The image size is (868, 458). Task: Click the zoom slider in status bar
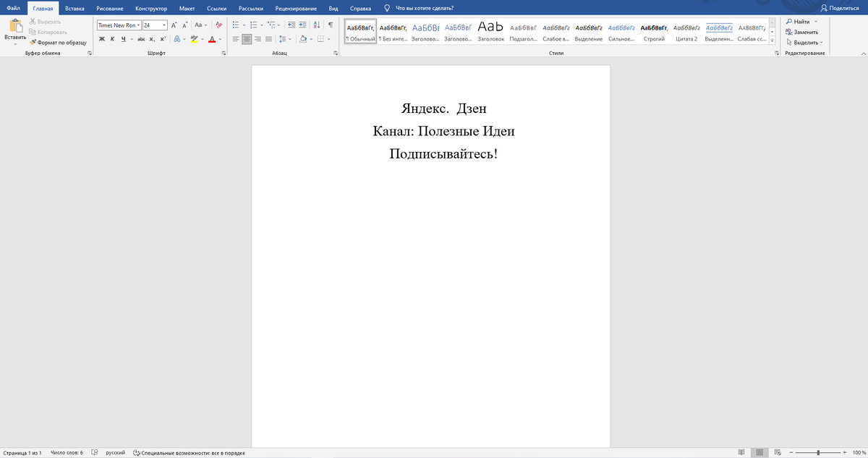817,452
